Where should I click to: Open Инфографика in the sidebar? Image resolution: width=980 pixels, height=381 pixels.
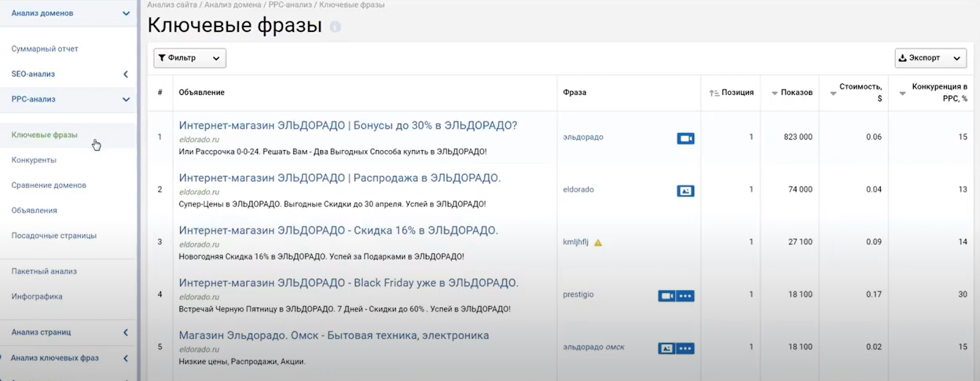pyautogui.click(x=37, y=297)
